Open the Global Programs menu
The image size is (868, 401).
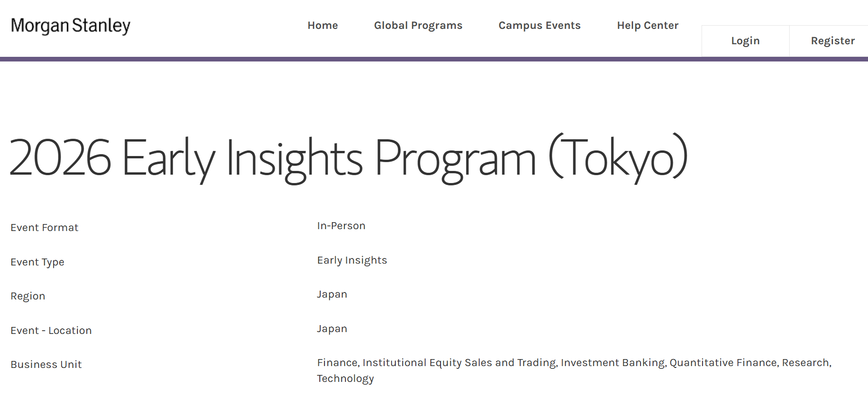pyautogui.click(x=418, y=26)
